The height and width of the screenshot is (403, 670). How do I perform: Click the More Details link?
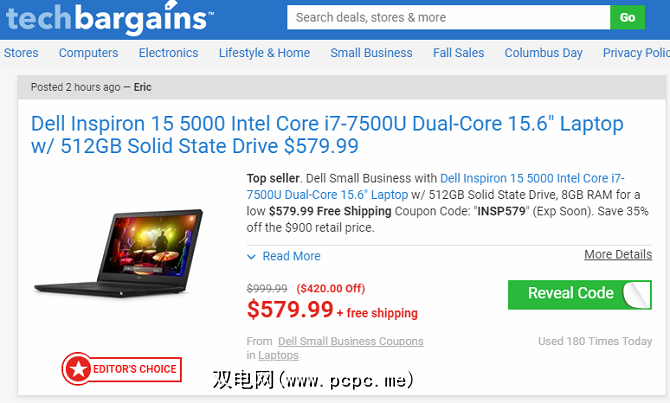[618, 254]
